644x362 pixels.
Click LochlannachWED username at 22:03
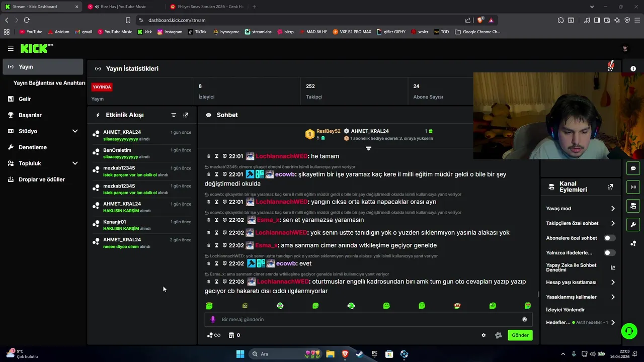[283, 282]
